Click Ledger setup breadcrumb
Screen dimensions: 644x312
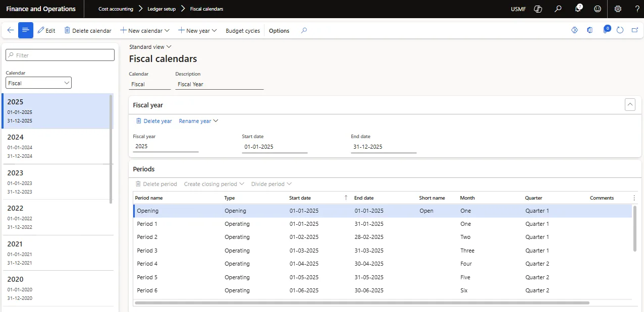point(162,9)
